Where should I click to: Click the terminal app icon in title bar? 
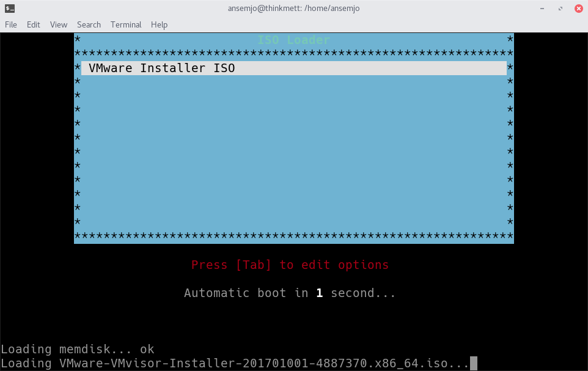[10, 9]
